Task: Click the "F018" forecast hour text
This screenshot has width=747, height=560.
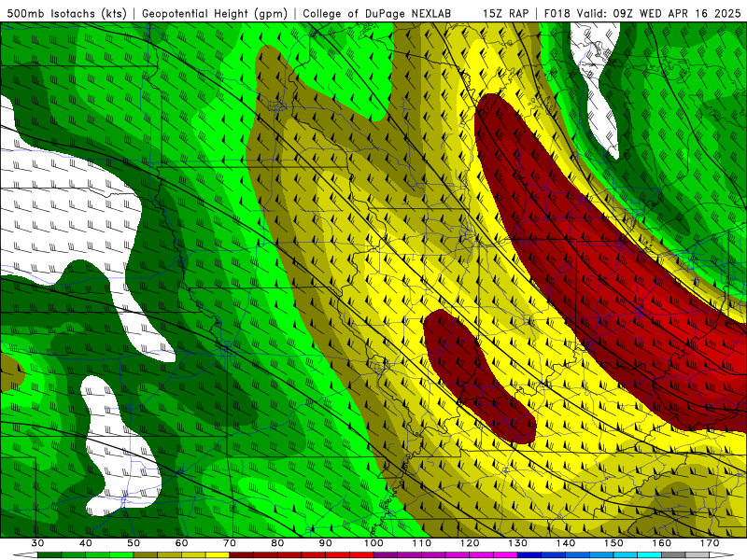Action: click(557, 13)
